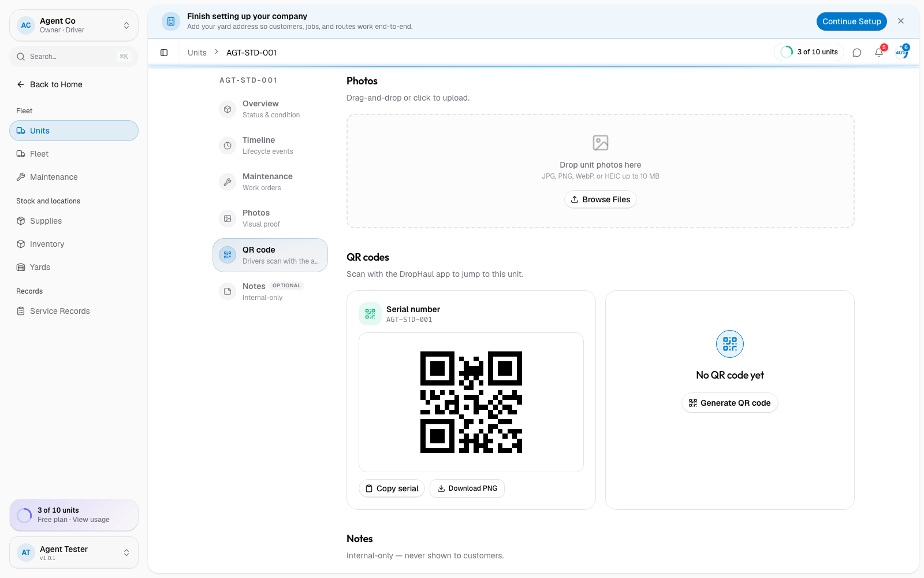Focus the Search field
Screen dimensions: 924x578
pyautogui.click(x=74, y=57)
